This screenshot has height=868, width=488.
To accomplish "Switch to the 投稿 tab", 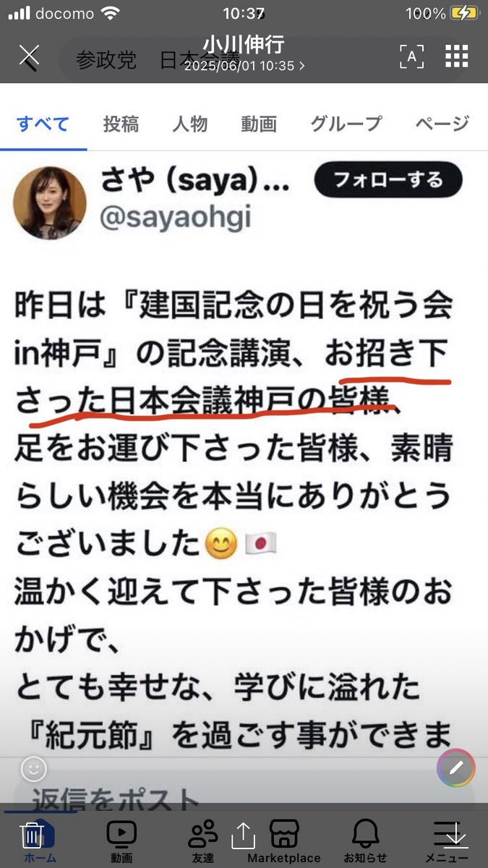I will [x=121, y=124].
